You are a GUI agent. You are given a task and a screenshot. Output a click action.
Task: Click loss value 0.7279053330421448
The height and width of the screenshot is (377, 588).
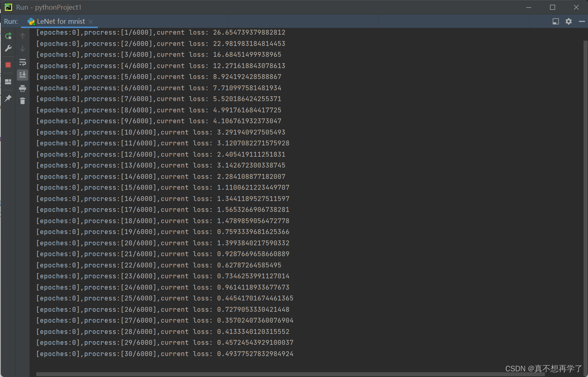coord(253,309)
